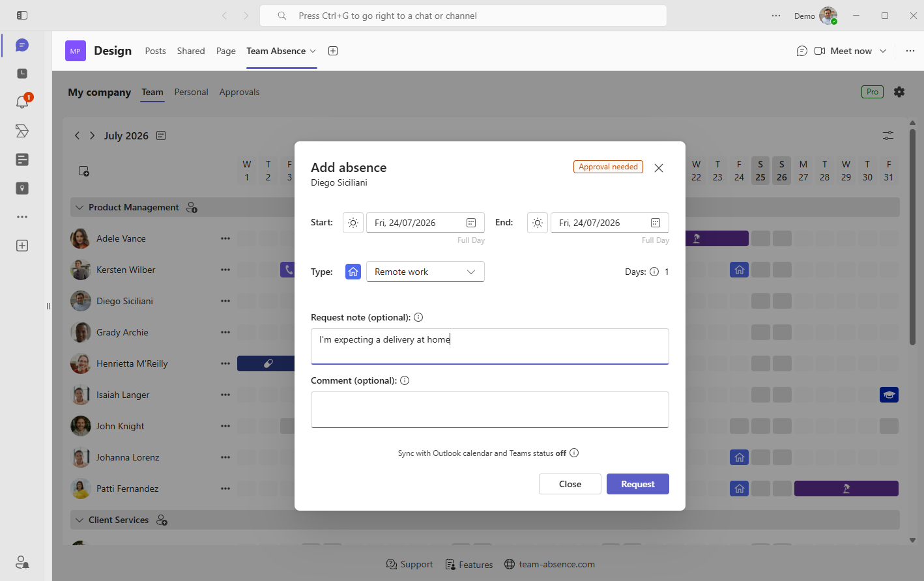924x581 pixels.
Task: Open channel conversation bubble icon
Action: click(802, 51)
